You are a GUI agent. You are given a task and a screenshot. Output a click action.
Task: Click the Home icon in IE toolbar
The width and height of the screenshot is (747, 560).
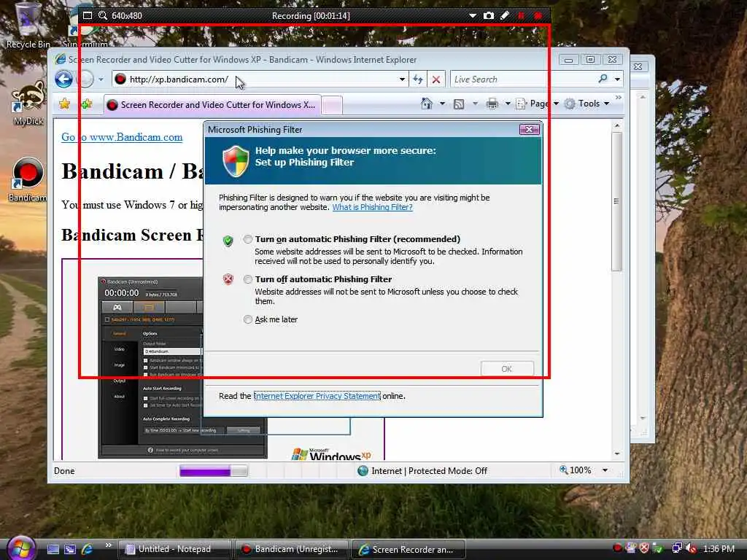[426, 104]
